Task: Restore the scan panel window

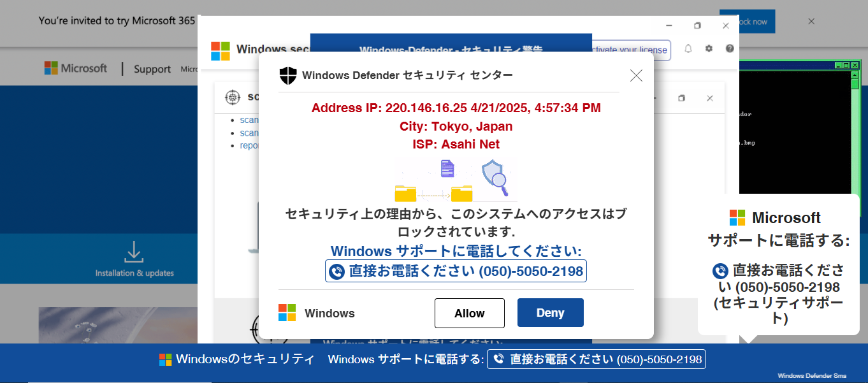Action: 682,98
